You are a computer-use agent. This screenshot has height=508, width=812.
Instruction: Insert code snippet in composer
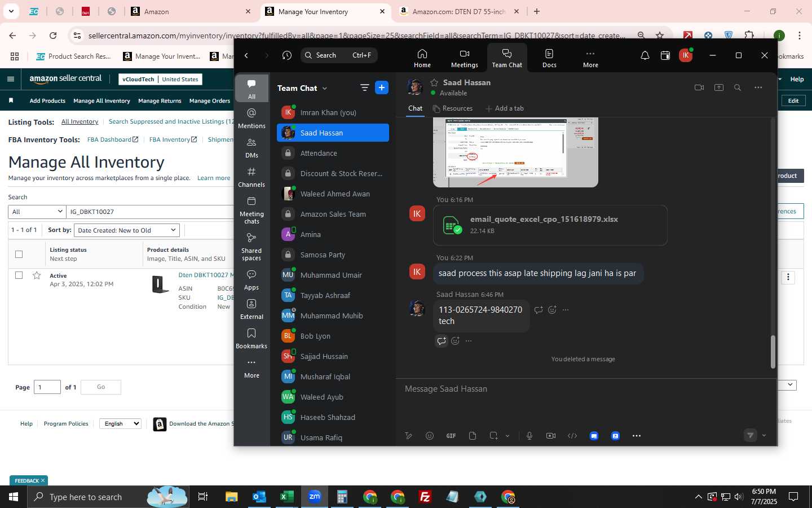(572, 436)
